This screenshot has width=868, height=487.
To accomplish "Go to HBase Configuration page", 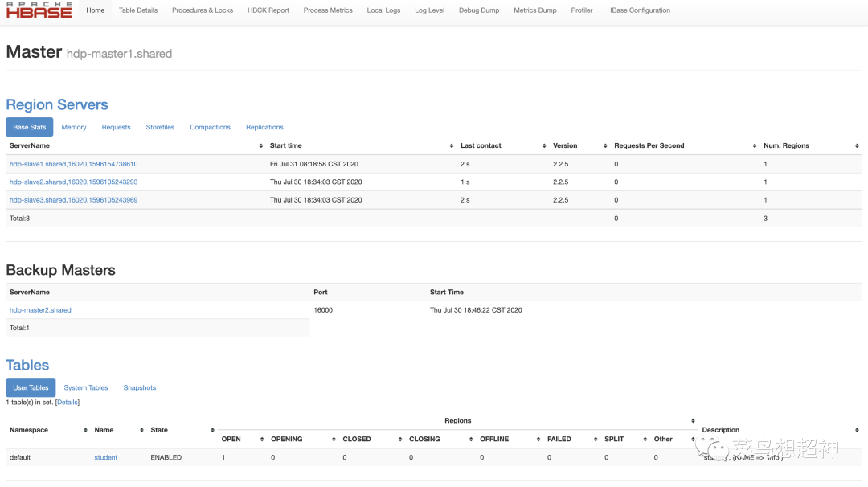I will 638,10.
